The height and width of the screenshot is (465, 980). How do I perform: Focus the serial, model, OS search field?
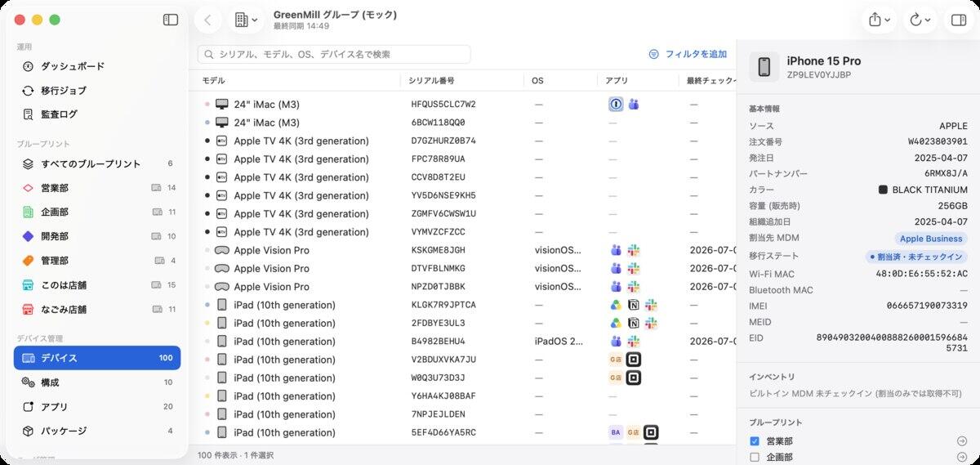334,54
